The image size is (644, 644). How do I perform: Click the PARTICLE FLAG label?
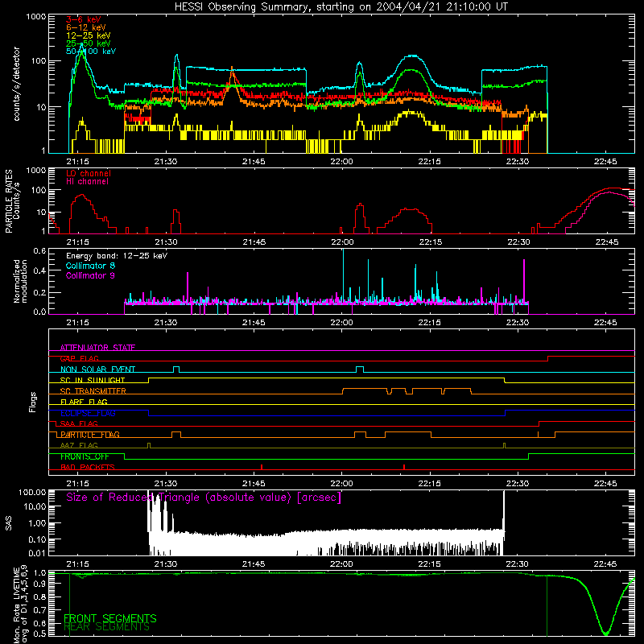pos(90,435)
